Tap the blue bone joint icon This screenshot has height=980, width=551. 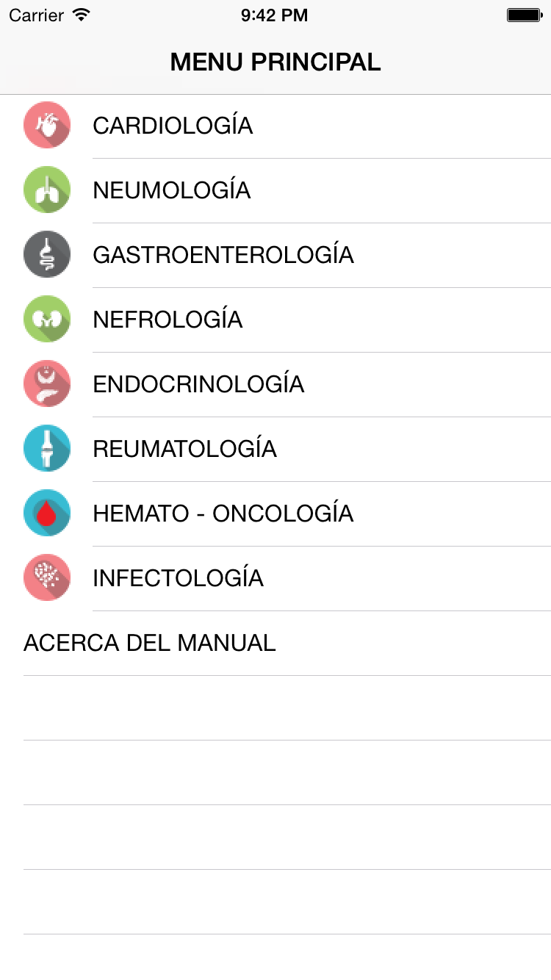47,449
